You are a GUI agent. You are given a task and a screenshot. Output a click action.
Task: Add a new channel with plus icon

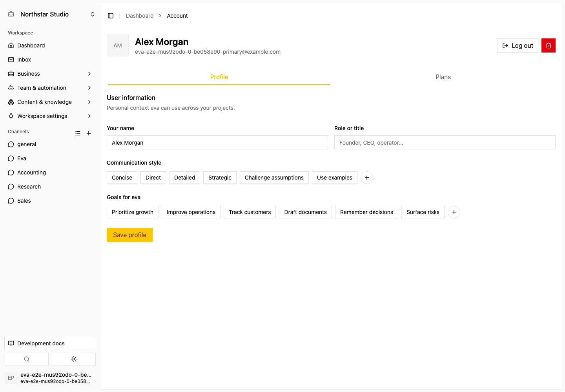(x=89, y=133)
